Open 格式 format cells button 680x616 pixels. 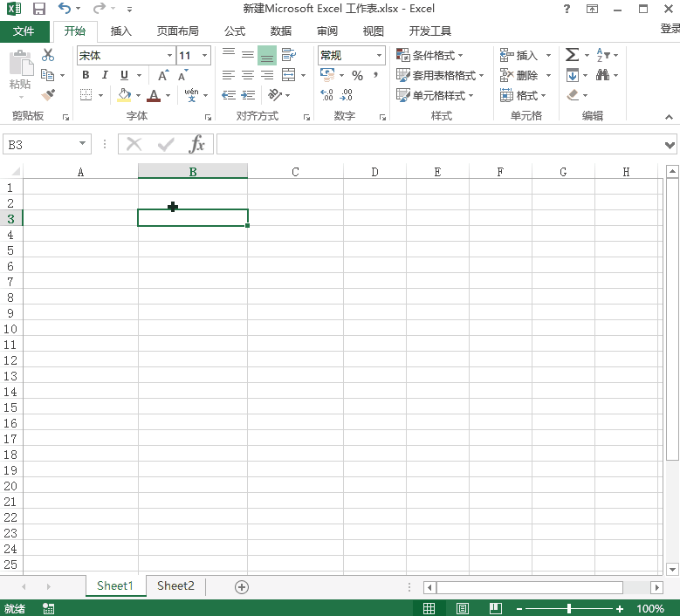pos(523,95)
